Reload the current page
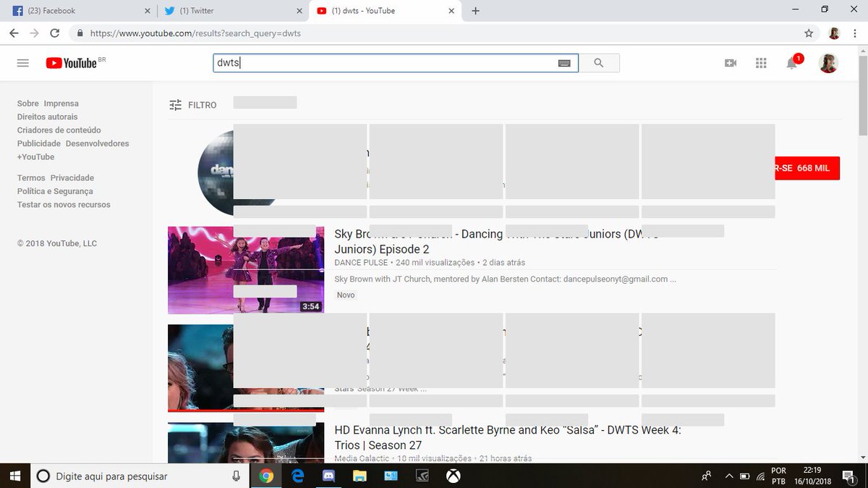Viewport: 868px width, 488px height. [x=54, y=33]
